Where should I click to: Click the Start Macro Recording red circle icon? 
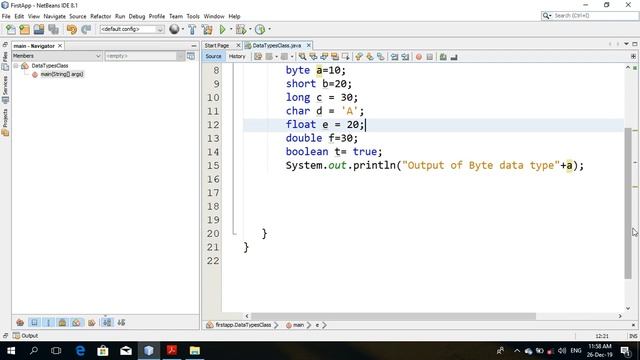pos(418,57)
